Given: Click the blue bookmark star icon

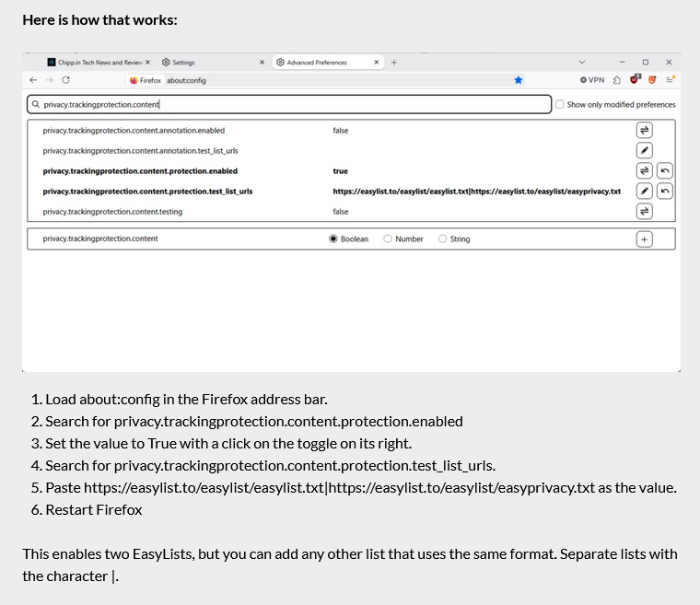Looking at the screenshot, I should coord(518,80).
